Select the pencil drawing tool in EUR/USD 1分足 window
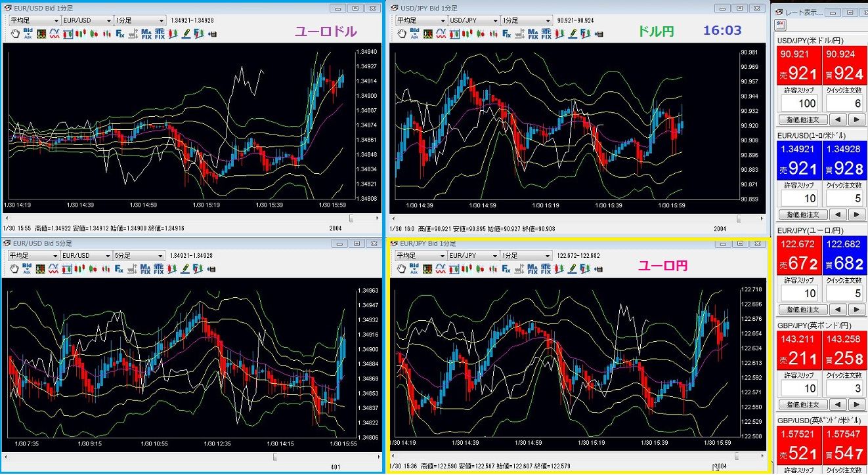868x475 pixels. pos(186,33)
